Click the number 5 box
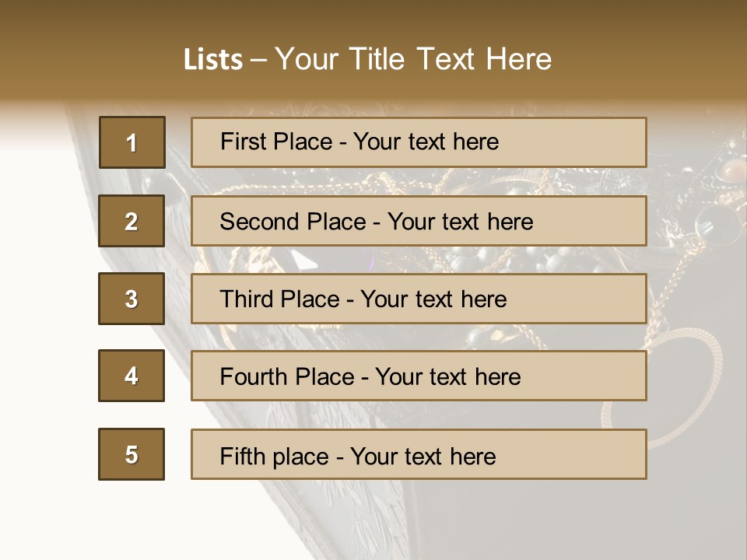 pos(132,454)
